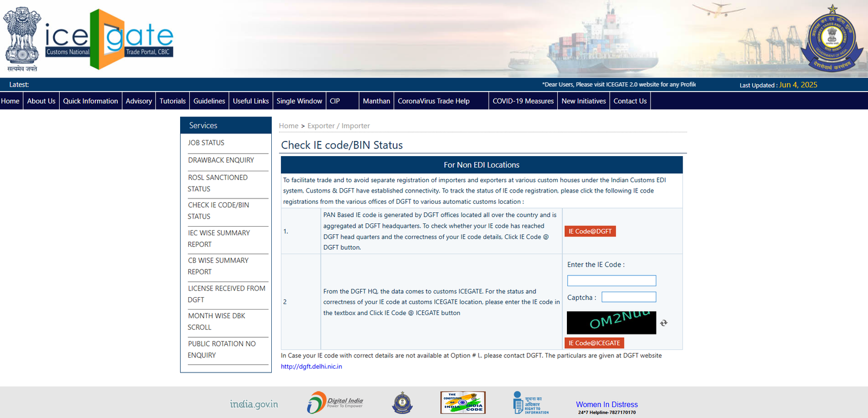Image resolution: width=868 pixels, height=418 pixels.
Task: Click the captcha image OM2Nuu
Action: click(x=611, y=323)
